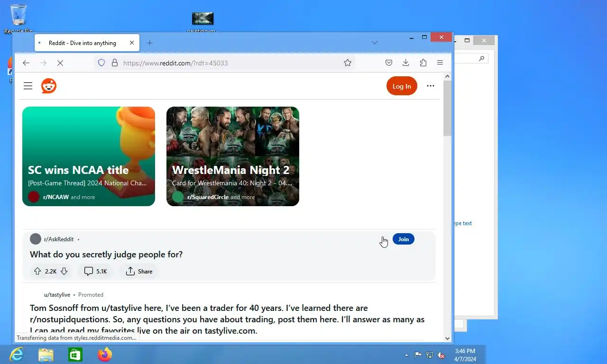
Task: Open u/tastylive profile link
Action: click(x=57, y=295)
